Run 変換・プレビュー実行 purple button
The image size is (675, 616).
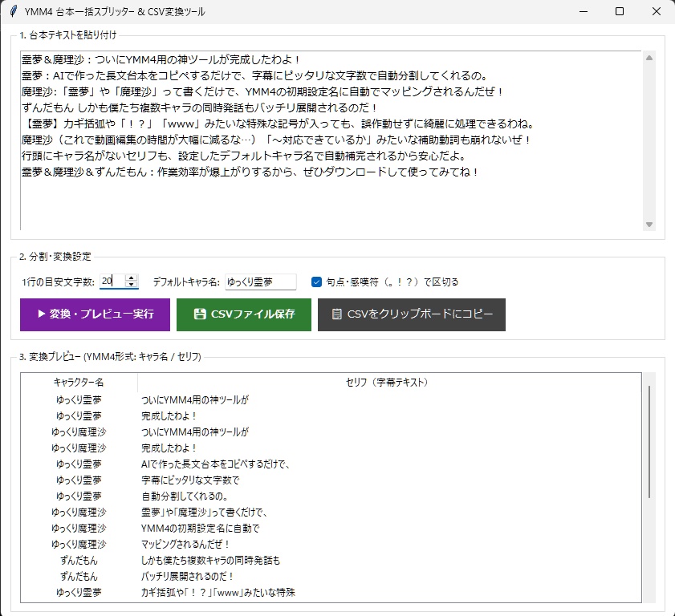pos(96,314)
